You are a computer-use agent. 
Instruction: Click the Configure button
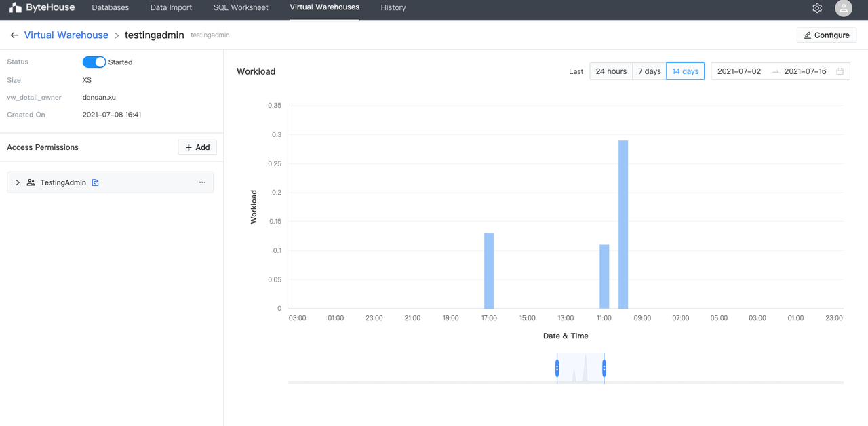pos(827,35)
